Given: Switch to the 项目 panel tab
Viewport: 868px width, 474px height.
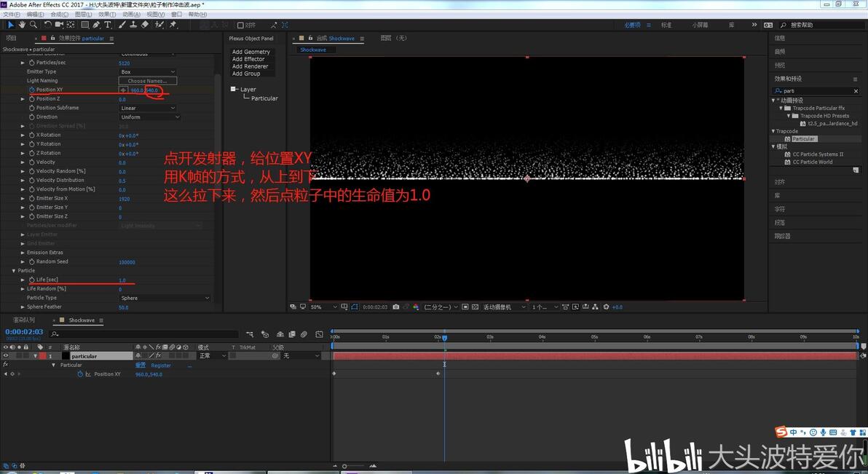Looking at the screenshot, I should (x=11, y=38).
